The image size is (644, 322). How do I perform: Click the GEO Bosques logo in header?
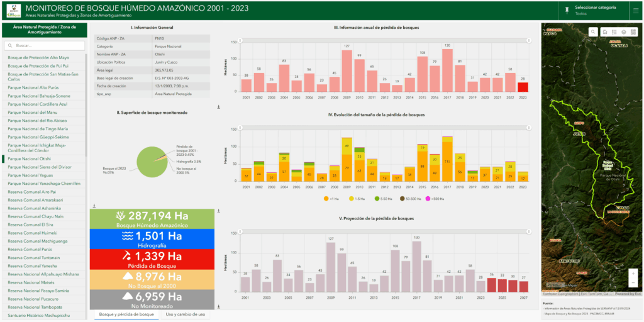coord(14,10)
